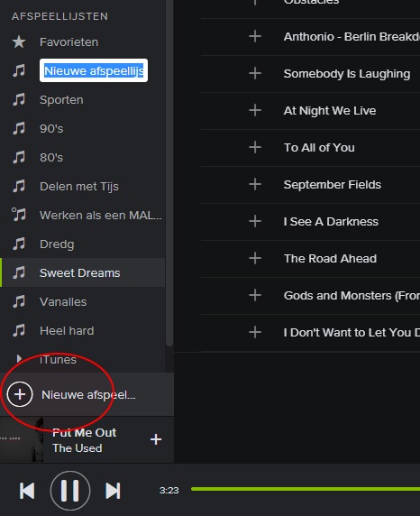420x516 pixels.
Task: Save Put Me Out with plus icon
Action: click(156, 439)
